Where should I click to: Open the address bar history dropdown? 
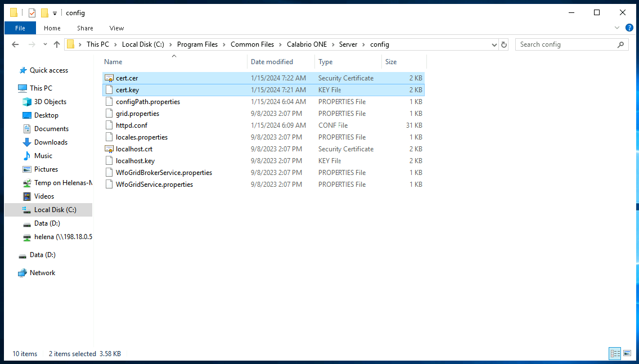(494, 44)
